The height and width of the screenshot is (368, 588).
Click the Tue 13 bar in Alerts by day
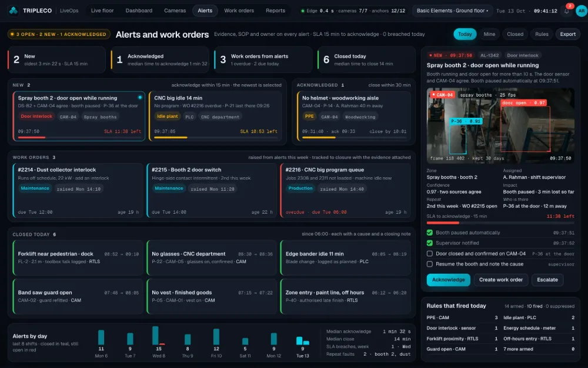(x=300, y=340)
